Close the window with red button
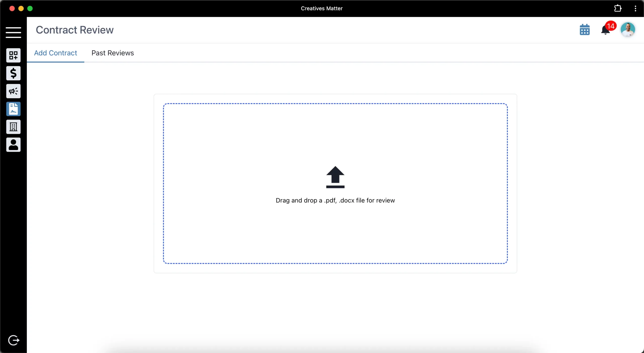The width and height of the screenshot is (644, 353). click(x=12, y=9)
